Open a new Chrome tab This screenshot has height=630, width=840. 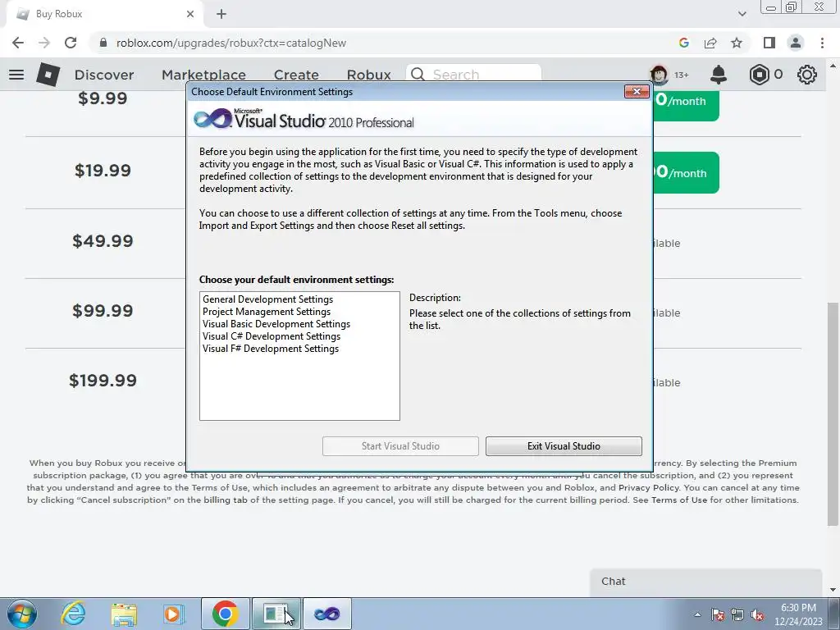[221, 14]
